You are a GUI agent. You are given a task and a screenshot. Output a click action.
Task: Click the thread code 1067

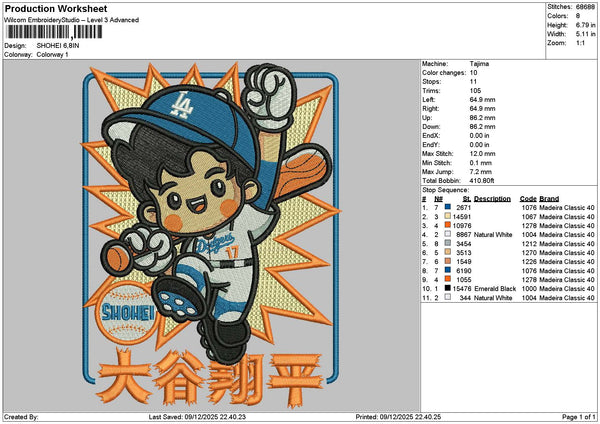tap(529, 217)
